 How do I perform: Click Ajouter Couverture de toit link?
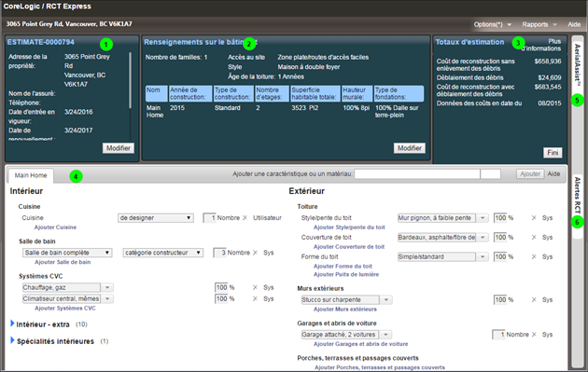point(349,247)
